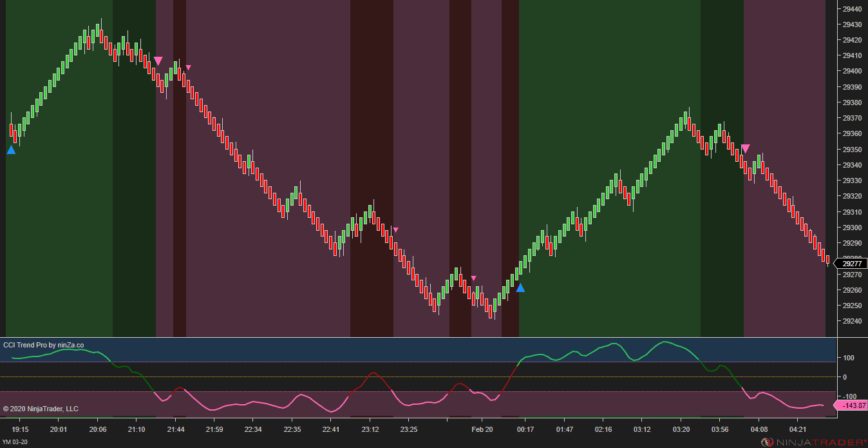Select the 04:21 time axis label
The height and width of the screenshot is (448, 868).
798,429
